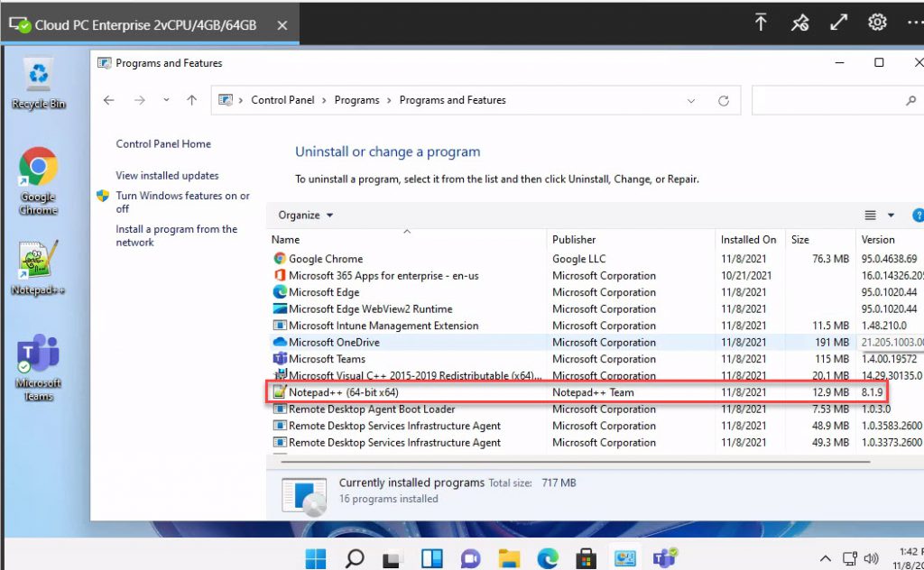
Task: Select Notepad++ (64-bit x64) row
Action: pyautogui.click(x=596, y=392)
